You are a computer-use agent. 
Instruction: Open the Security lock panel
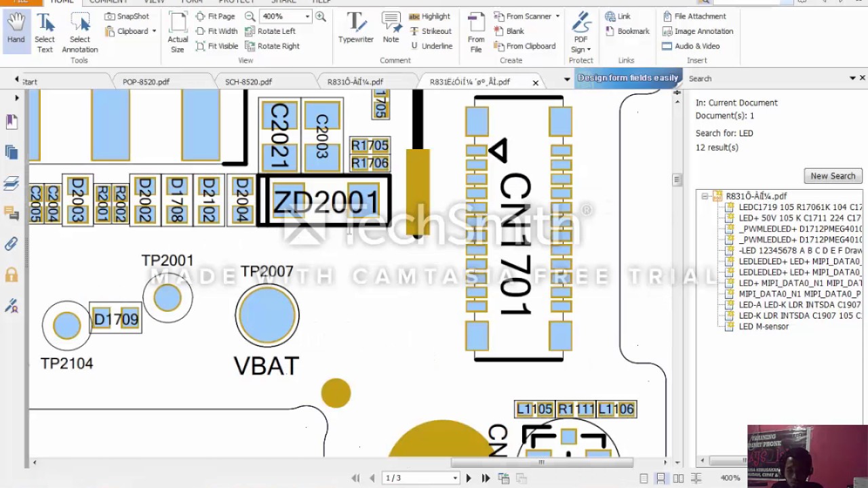pyautogui.click(x=11, y=274)
